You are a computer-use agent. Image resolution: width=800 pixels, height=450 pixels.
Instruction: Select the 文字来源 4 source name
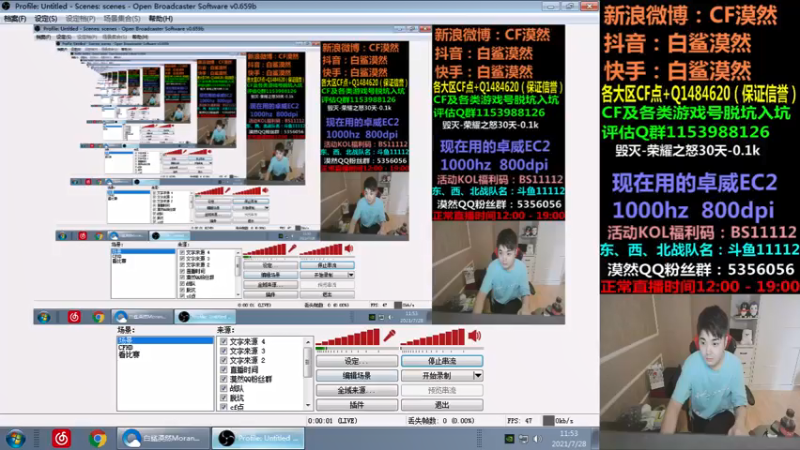(247, 342)
